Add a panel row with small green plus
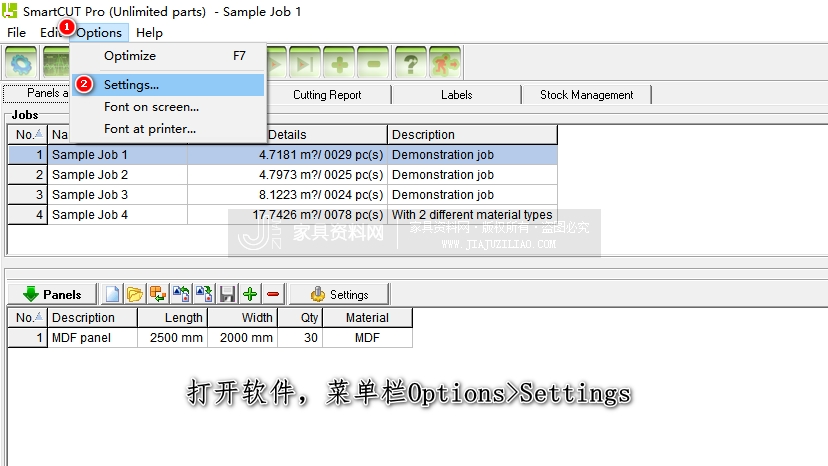 point(250,294)
